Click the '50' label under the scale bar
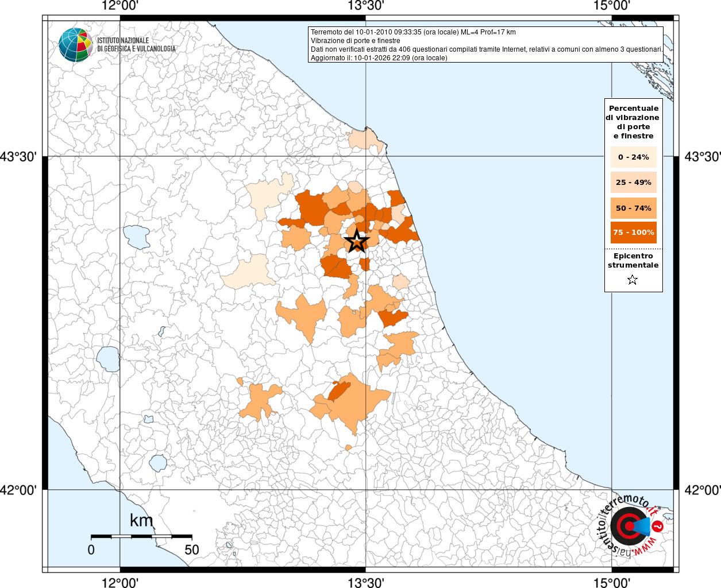This screenshot has width=721, height=588. 191,550
